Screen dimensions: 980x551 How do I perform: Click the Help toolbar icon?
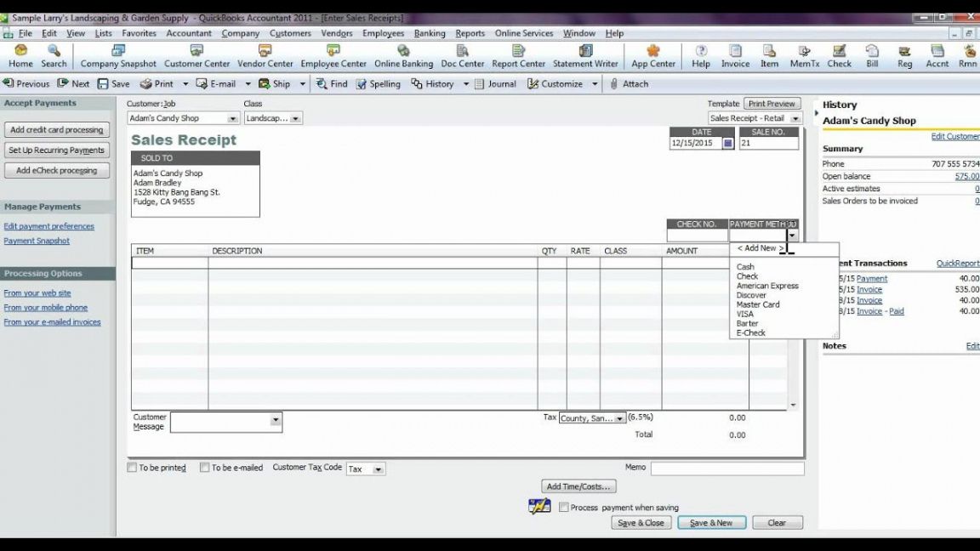click(x=701, y=55)
